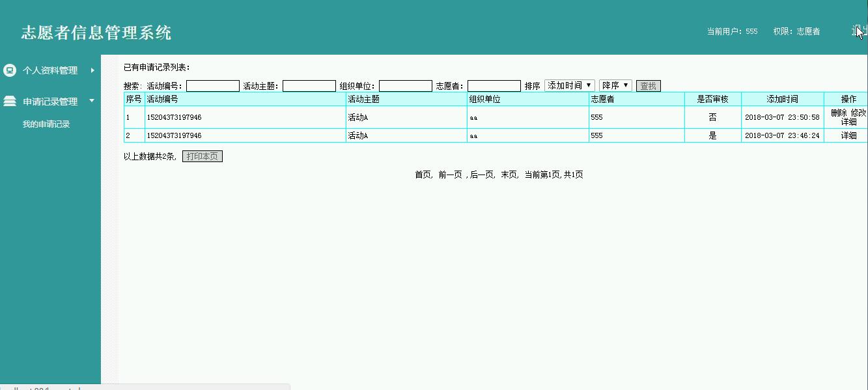
Task: Focus the 组织单位 search field
Action: [406, 86]
